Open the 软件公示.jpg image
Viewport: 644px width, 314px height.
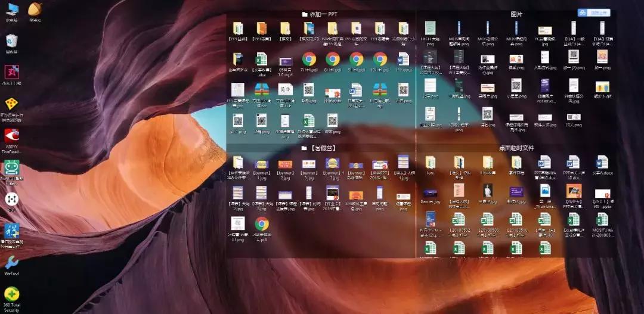click(x=545, y=117)
